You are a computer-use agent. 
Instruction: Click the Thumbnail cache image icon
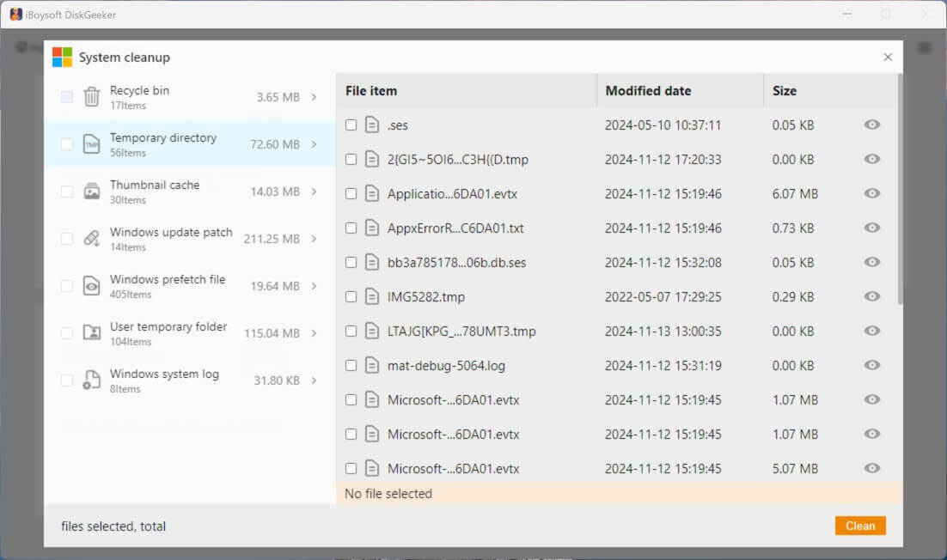click(91, 191)
